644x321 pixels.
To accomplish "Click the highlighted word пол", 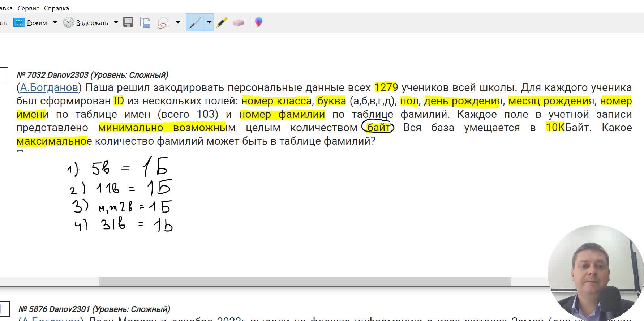I will pos(409,101).
